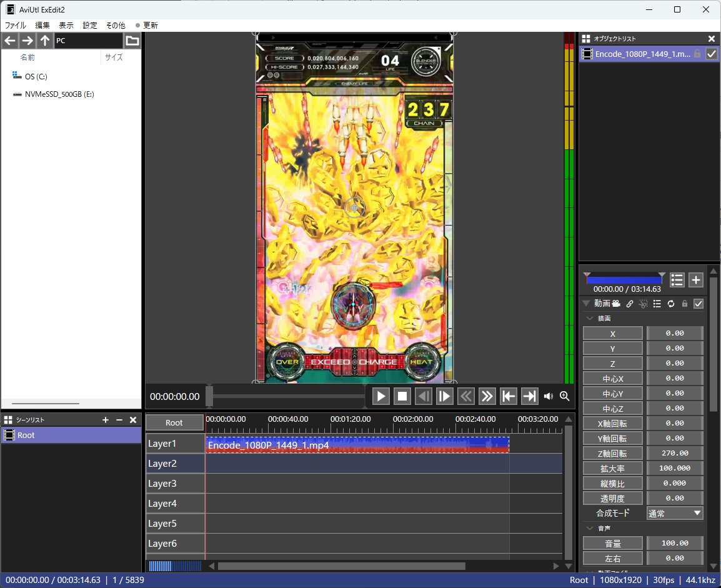Open the ファイル menu

16,25
